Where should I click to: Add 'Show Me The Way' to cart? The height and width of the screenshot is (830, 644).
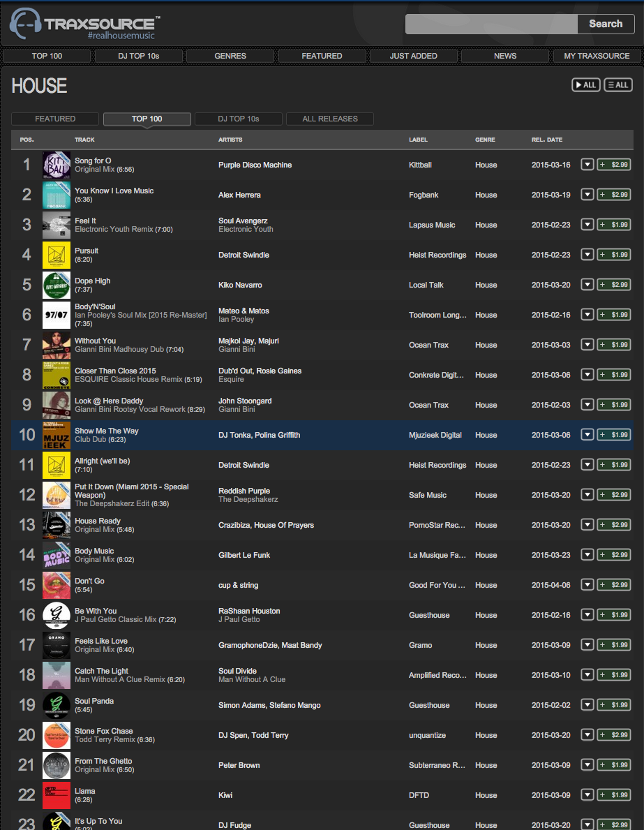[614, 435]
